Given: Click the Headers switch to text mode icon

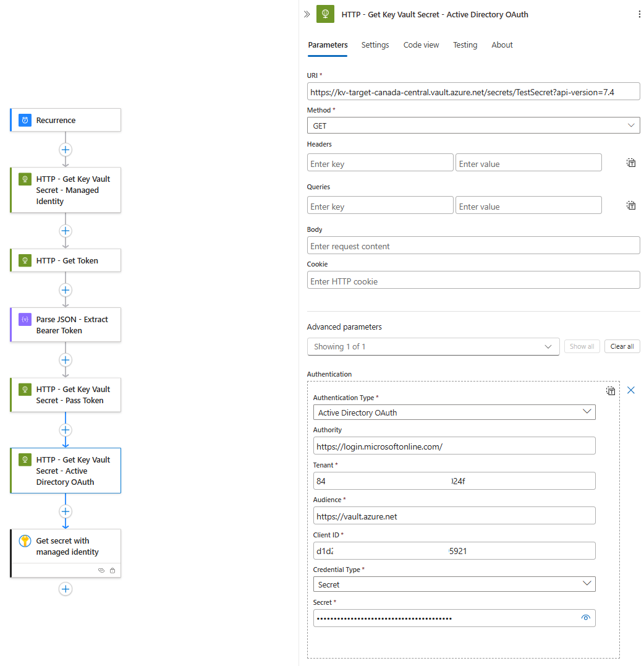Looking at the screenshot, I should [630, 163].
